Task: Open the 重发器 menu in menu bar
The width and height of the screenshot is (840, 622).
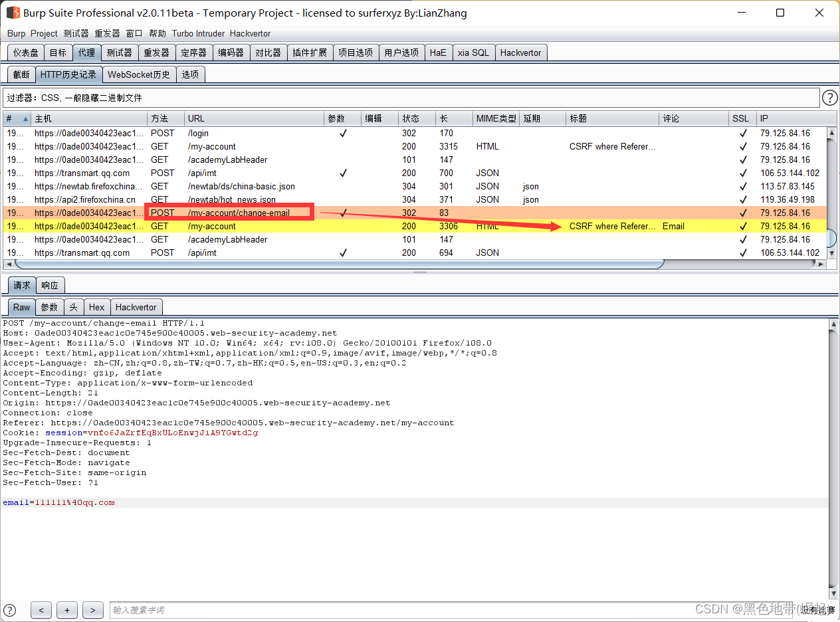Action: coord(107,33)
